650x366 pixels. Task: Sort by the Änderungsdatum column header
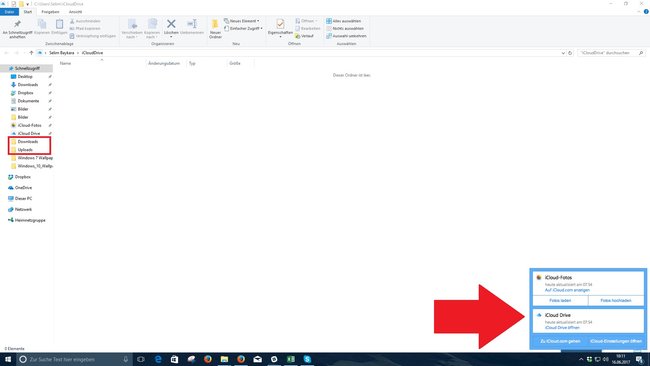pyautogui.click(x=164, y=63)
